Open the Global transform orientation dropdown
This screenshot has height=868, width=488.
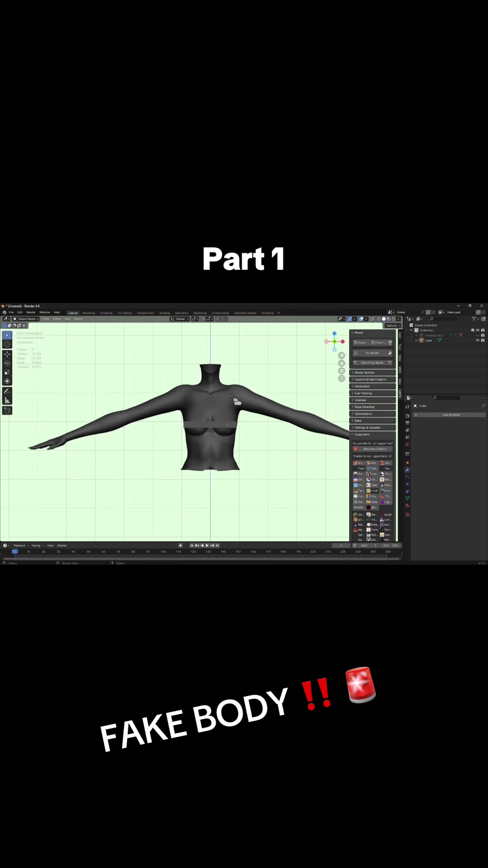(x=180, y=319)
